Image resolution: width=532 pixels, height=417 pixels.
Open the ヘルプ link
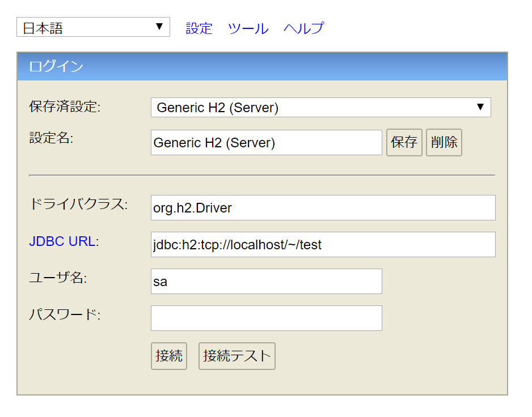tap(303, 28)
